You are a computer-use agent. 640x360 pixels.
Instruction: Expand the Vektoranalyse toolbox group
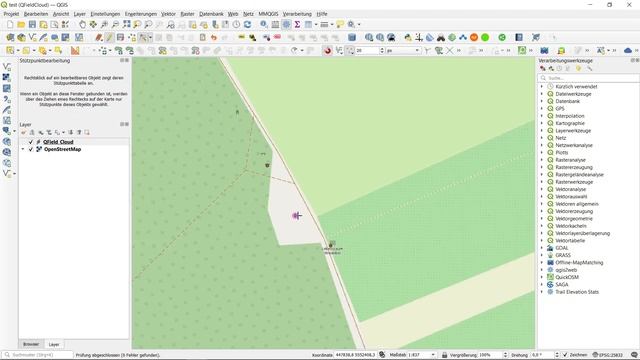[x=542, y=189]
